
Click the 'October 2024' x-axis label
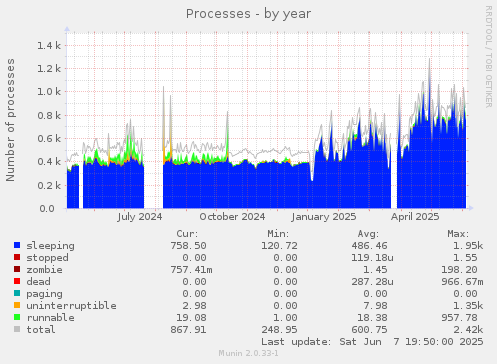(232, 217)
